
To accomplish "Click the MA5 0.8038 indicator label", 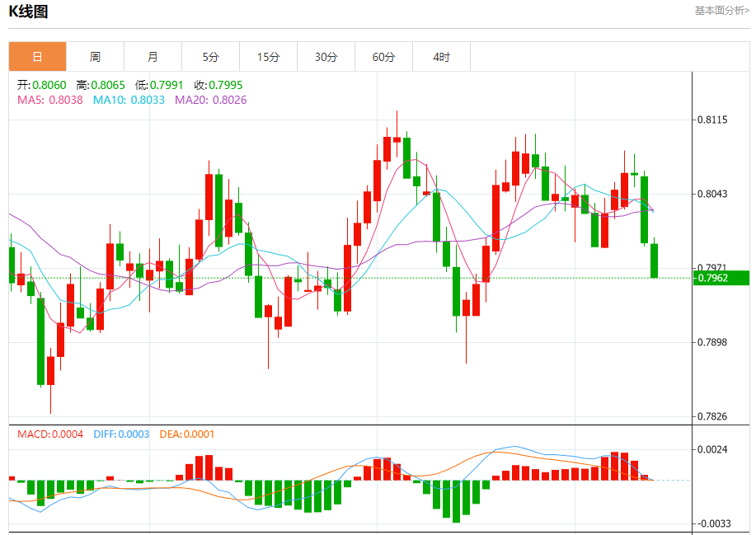I will [x=50, y=100].
